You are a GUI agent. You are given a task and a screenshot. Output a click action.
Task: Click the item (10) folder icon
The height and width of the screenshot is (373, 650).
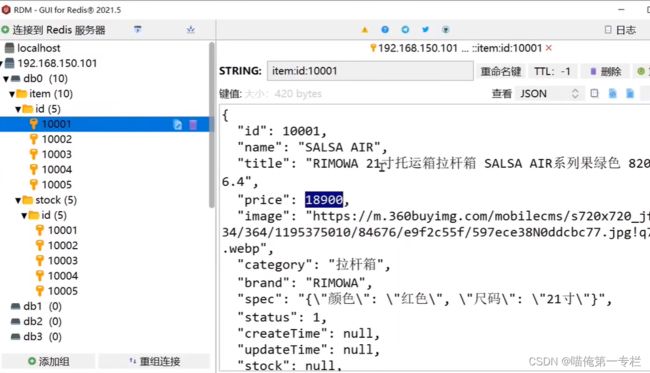coord(22,94)
